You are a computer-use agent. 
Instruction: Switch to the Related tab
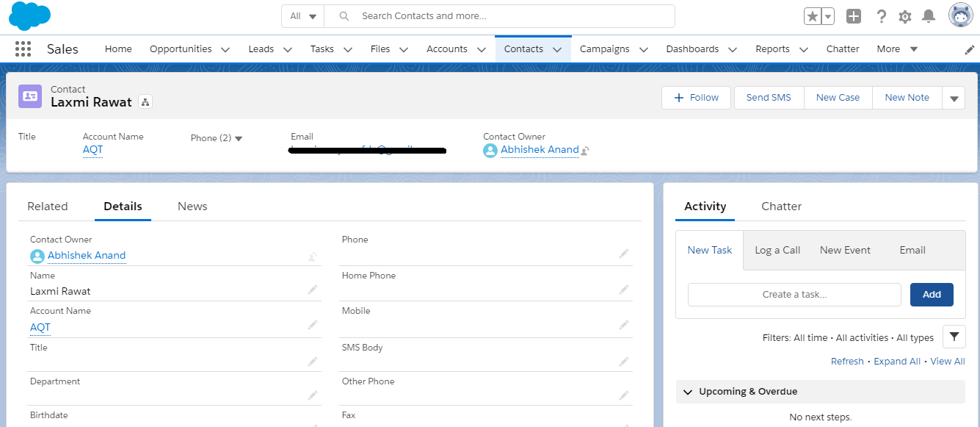click(x=48, y=207)
